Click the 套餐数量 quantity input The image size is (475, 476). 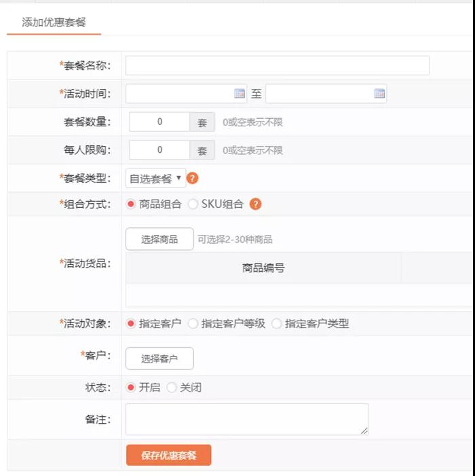click(x=159, y=122)
